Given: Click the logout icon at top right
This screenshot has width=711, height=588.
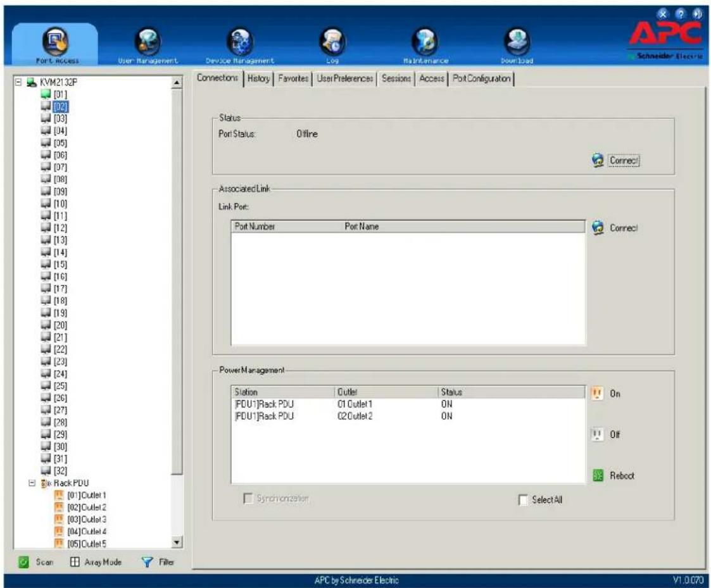Looking at the screenshot, I should coord(697,14).
